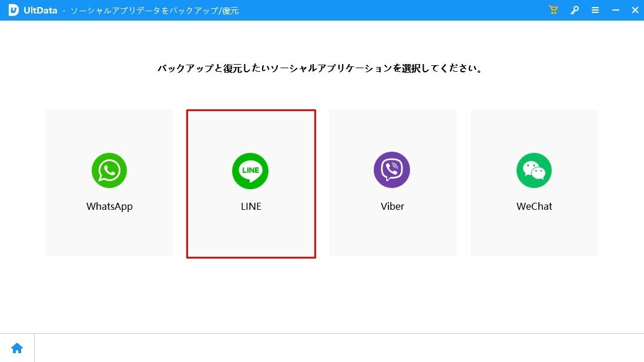Open the key registration icon
Image resolution: width=644 pixels, height=362 pixels.
coord(575,10)
